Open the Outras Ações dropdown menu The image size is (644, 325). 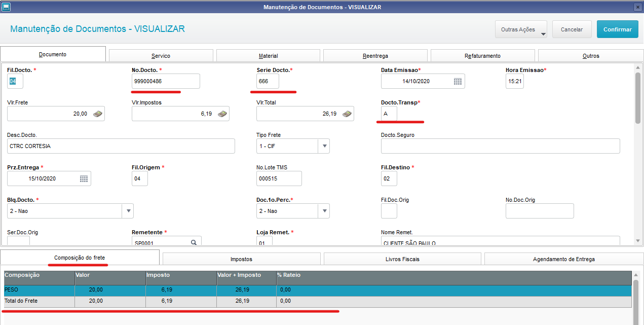(x=521, y=29)
